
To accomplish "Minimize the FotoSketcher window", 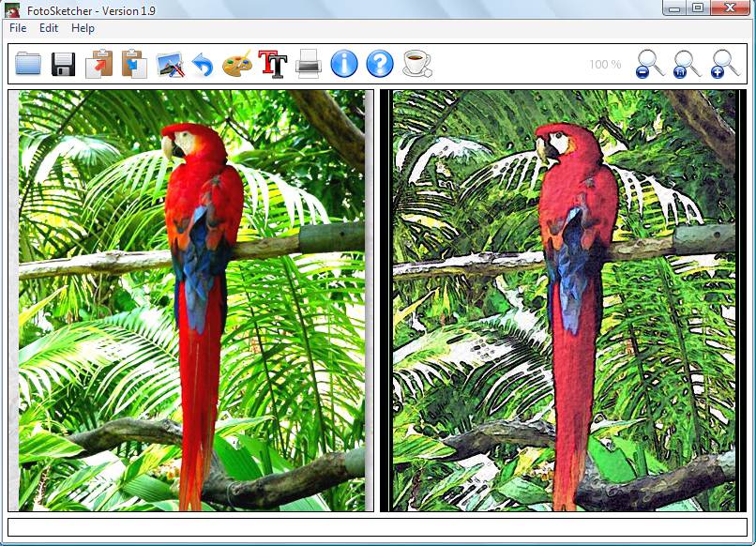I will [x=674, y=8].
